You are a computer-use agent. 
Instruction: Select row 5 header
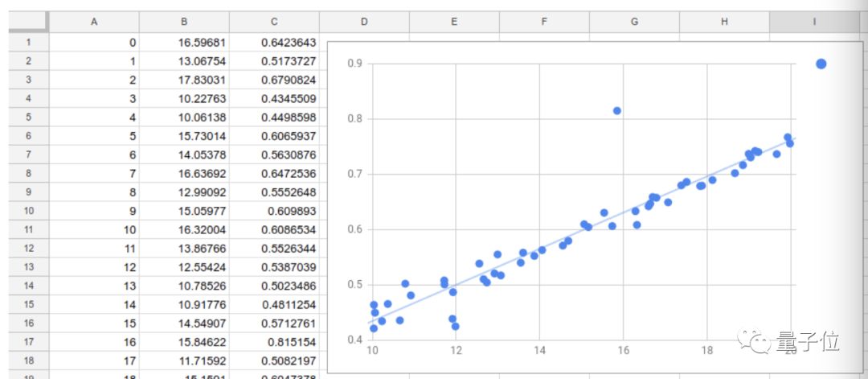[29, 117]
